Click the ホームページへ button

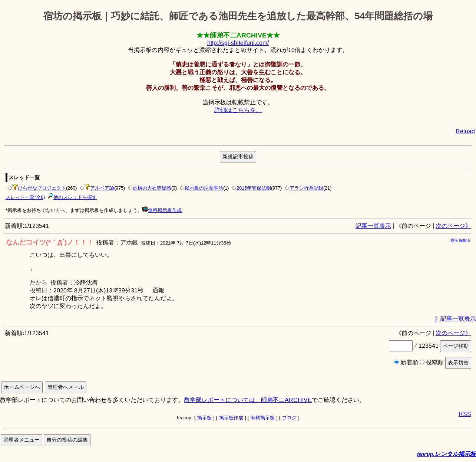coord(22,387)
